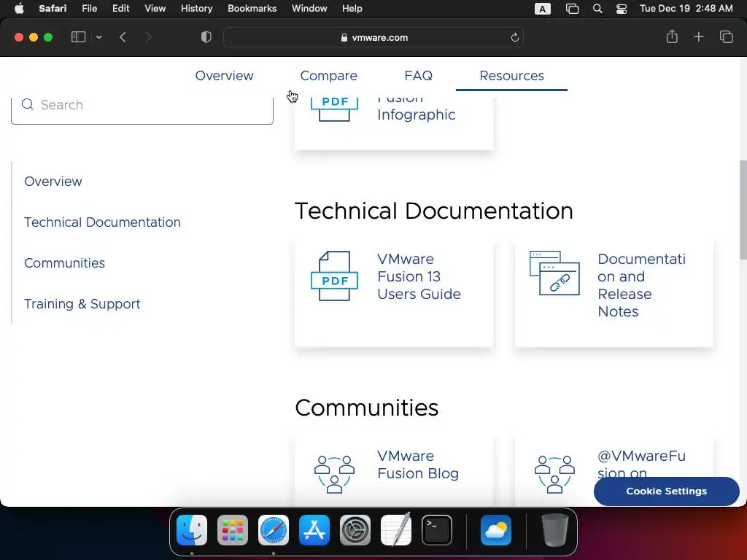The width and height of the screenshot is (747, 560).
Task: Open Weather app from the Dock
Action: (496, 530)
